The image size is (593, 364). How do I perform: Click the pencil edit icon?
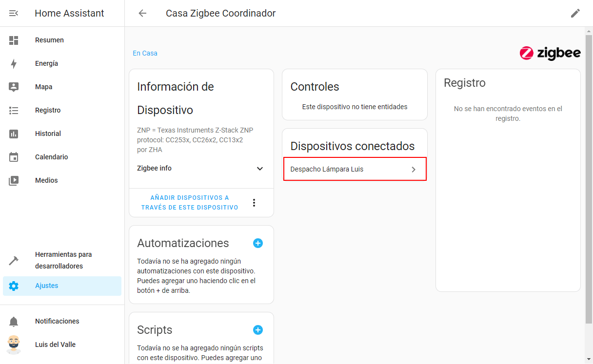[575, 13]
